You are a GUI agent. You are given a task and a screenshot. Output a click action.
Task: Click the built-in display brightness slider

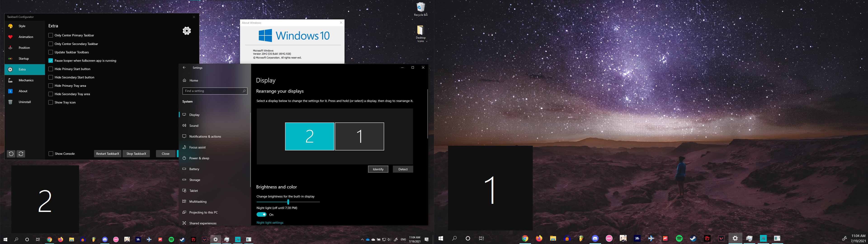[288, 202]
